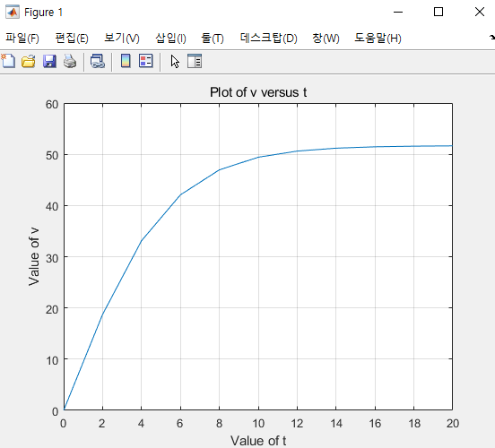Activate the Edit Plot arrow tool
495x448 pixels.
[x=175, y=61]
